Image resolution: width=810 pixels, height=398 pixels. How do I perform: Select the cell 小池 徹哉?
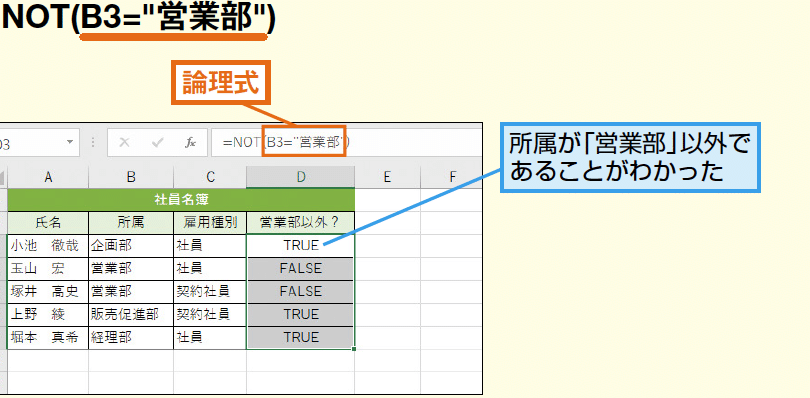point(48,246)
